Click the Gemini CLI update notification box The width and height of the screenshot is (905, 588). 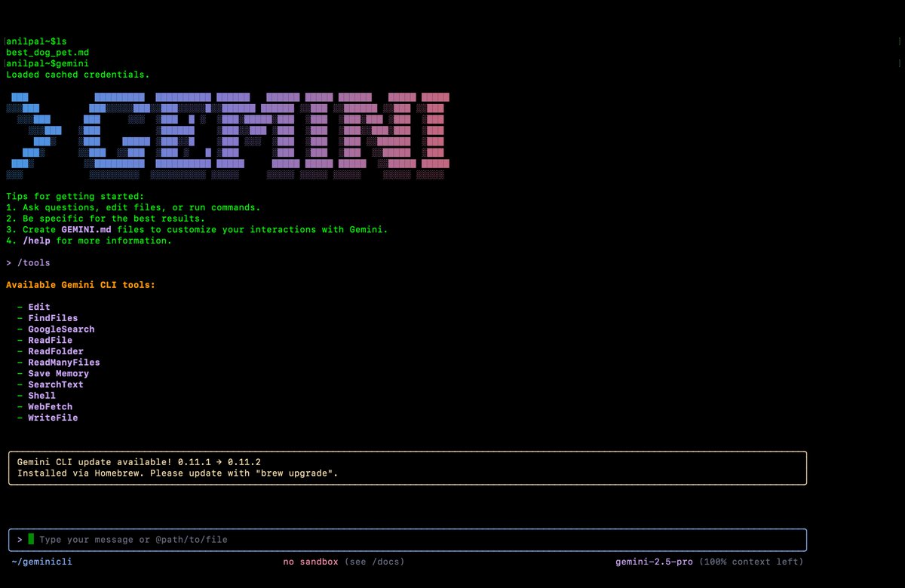pos(407,467)
